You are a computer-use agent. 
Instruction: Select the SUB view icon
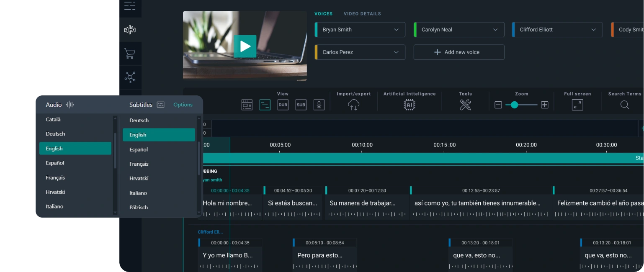(301, 105)
